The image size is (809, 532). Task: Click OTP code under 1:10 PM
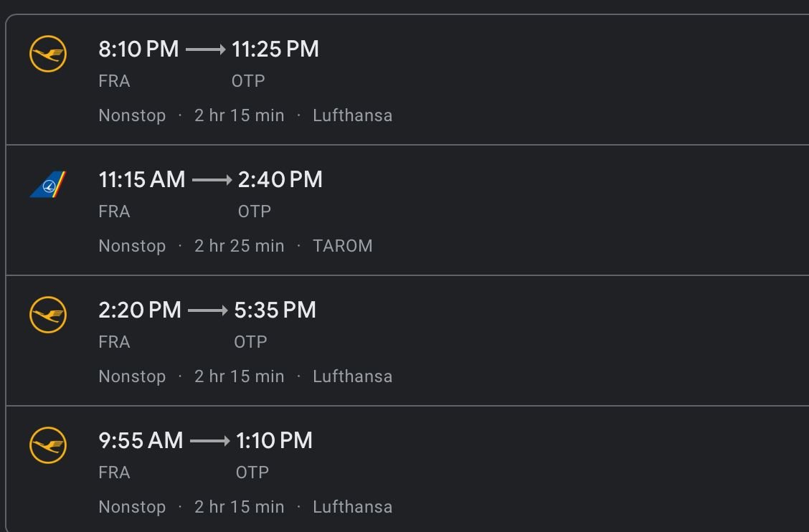click(x=252, y=472)
